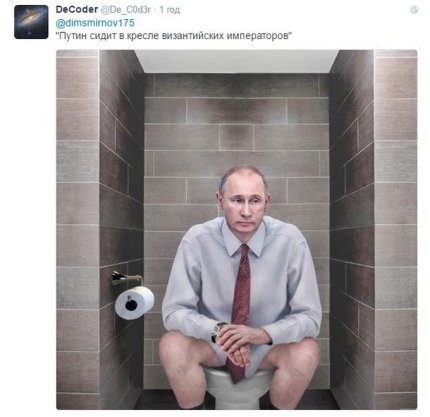Click the globe icon at tweet's corner
430x417 pixels.
[x=414, y=10]
